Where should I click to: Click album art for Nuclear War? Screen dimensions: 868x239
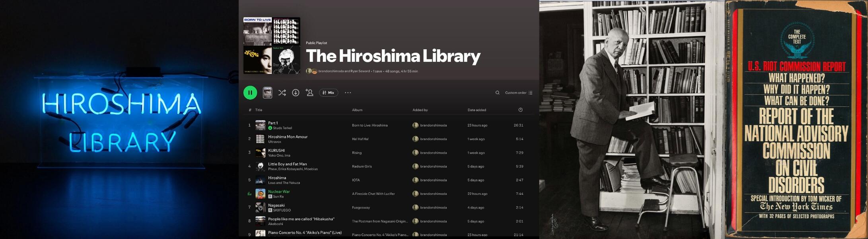[x=260, y=194]
